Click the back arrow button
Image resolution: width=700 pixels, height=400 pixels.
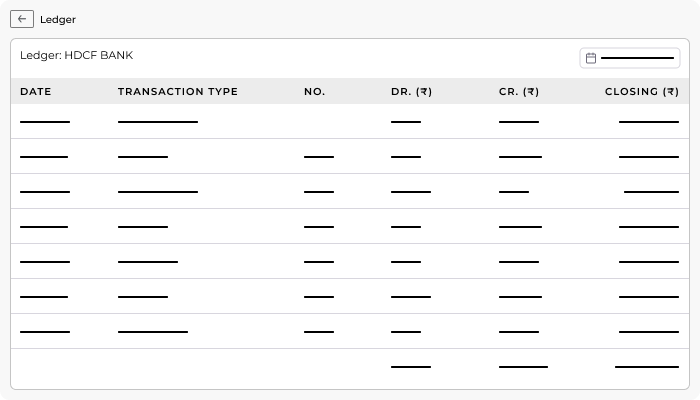[22, 19]
